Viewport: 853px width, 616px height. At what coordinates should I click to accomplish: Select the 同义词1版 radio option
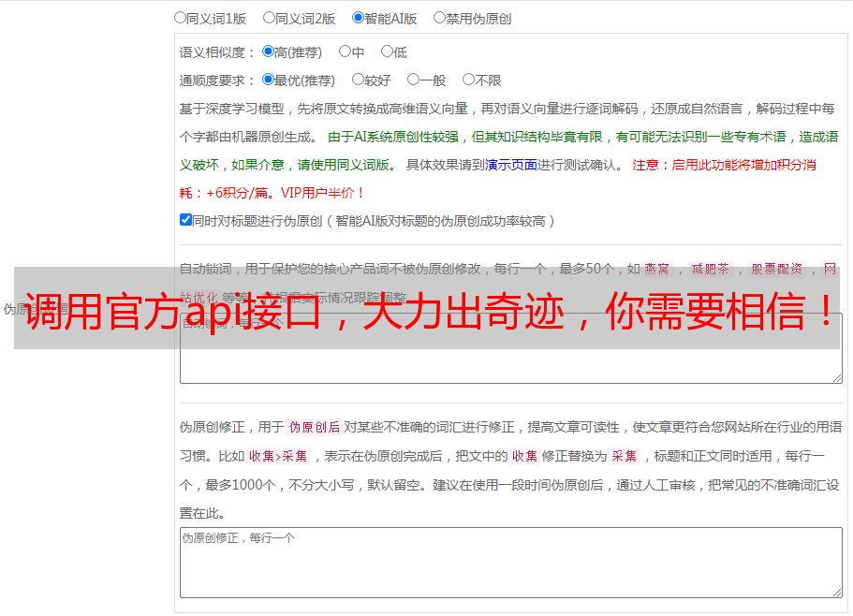(180, 18)
